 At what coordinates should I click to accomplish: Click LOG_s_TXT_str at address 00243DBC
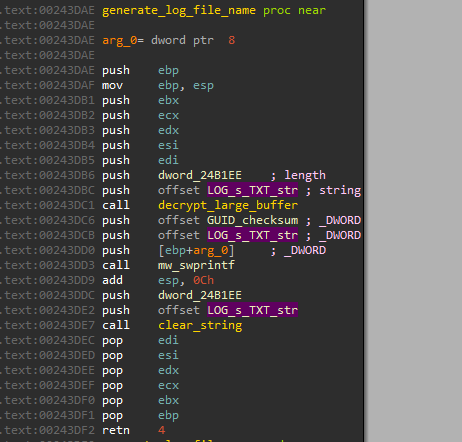click(252, 190)
